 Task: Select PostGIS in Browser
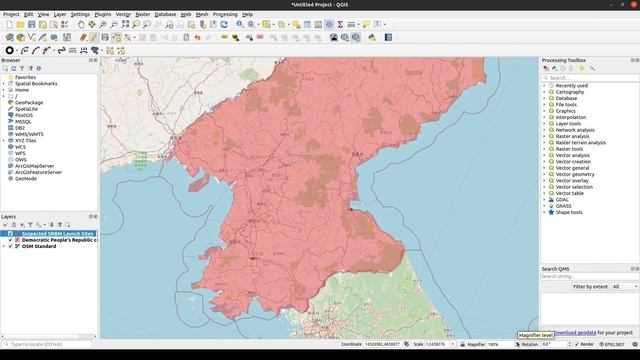tap(24, 115)
